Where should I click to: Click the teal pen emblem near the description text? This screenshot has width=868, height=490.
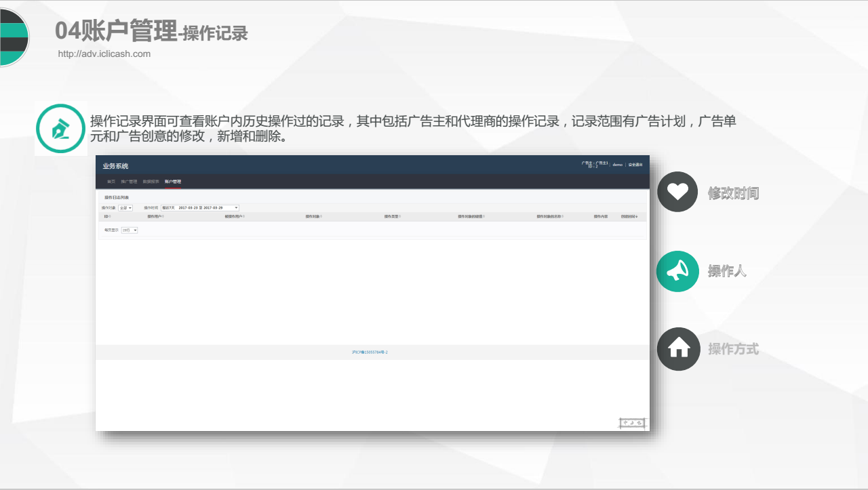(61, 128)
